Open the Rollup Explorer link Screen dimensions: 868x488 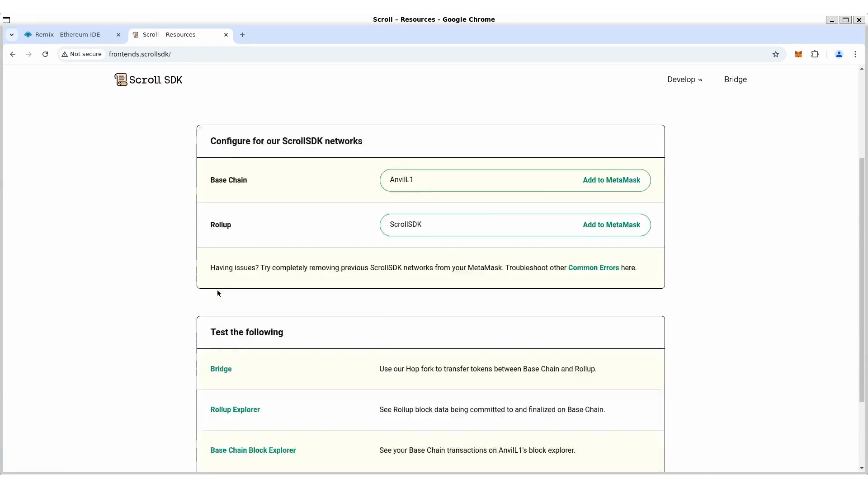pos(235,410)
